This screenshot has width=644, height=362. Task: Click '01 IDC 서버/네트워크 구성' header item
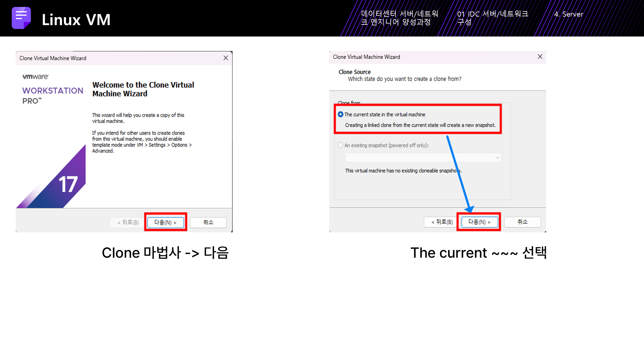[492, 18]
